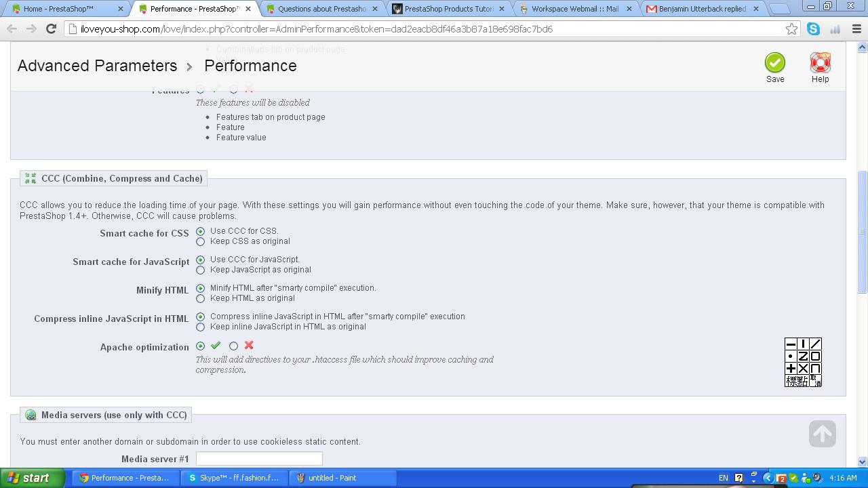Click the Z stroke cell in IME pad
The image size is (868, 488).
pos(803,357)
